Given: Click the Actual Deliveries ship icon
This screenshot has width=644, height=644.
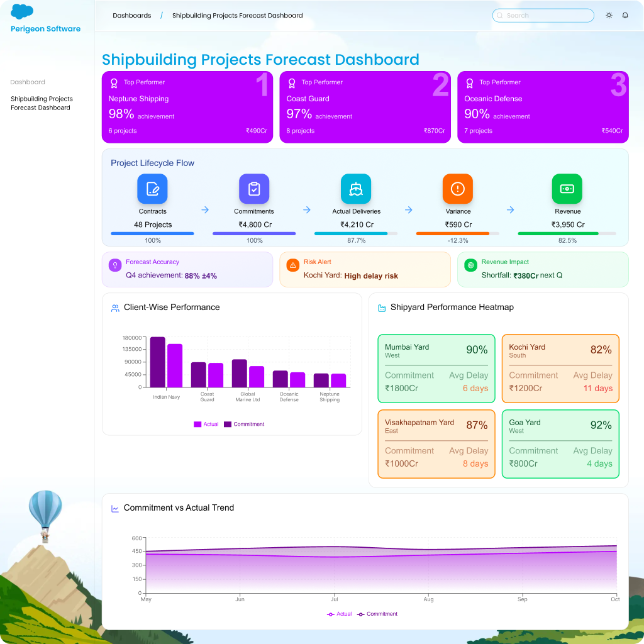Looking at the screenshot, I should 356,189.
